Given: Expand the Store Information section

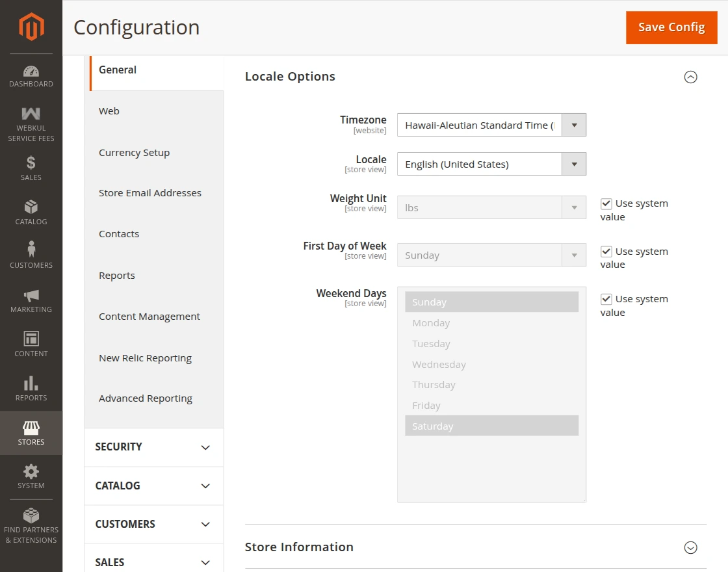Looking at the screenshot, I should [690, 547].
